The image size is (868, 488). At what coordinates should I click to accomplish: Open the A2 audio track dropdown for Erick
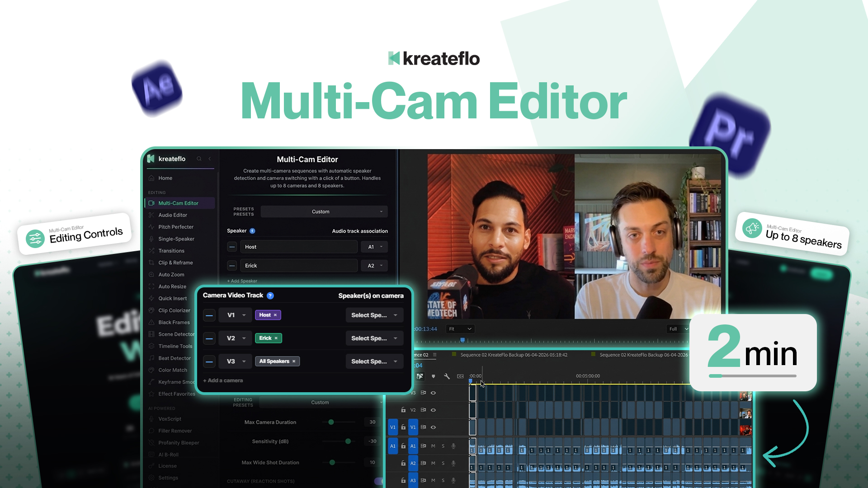click(374, 266)
